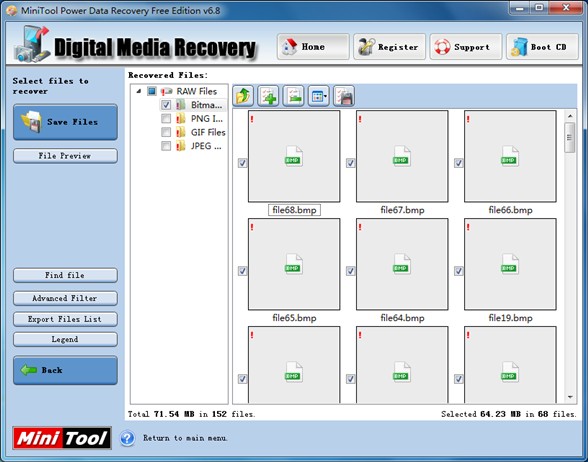Click the vertical scrollbar thumb

570,138
